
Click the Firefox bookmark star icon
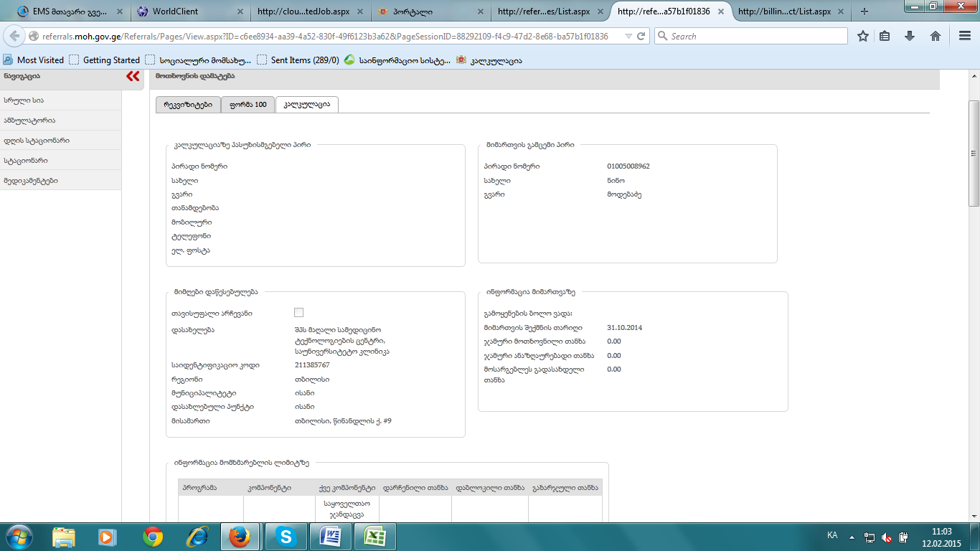(863, 36)
